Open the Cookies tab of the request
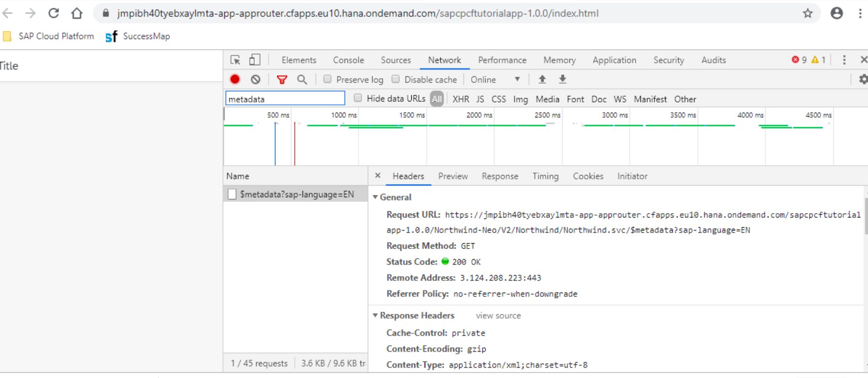The height and width of the screenshot is (378, 868). (x=588, y=176)
